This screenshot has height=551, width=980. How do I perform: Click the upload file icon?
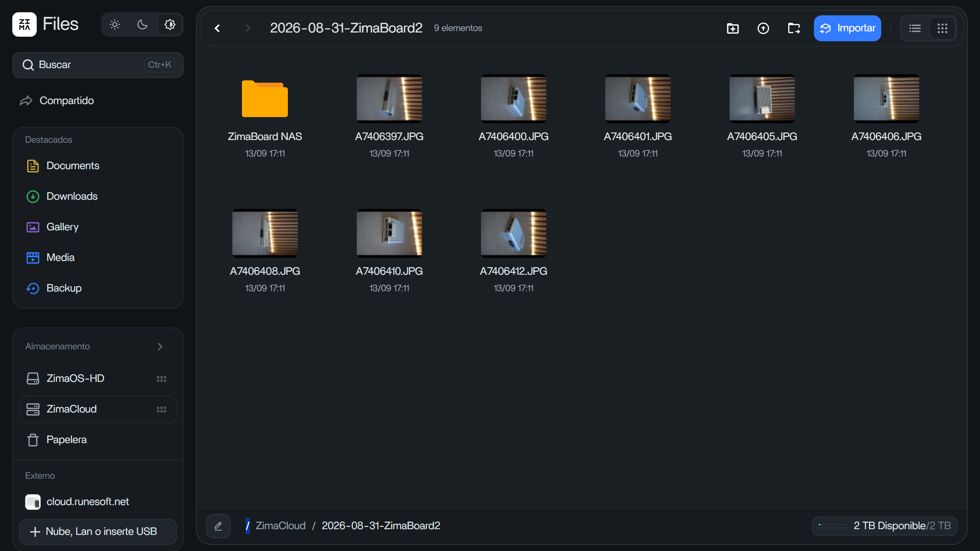coord(763,28)
